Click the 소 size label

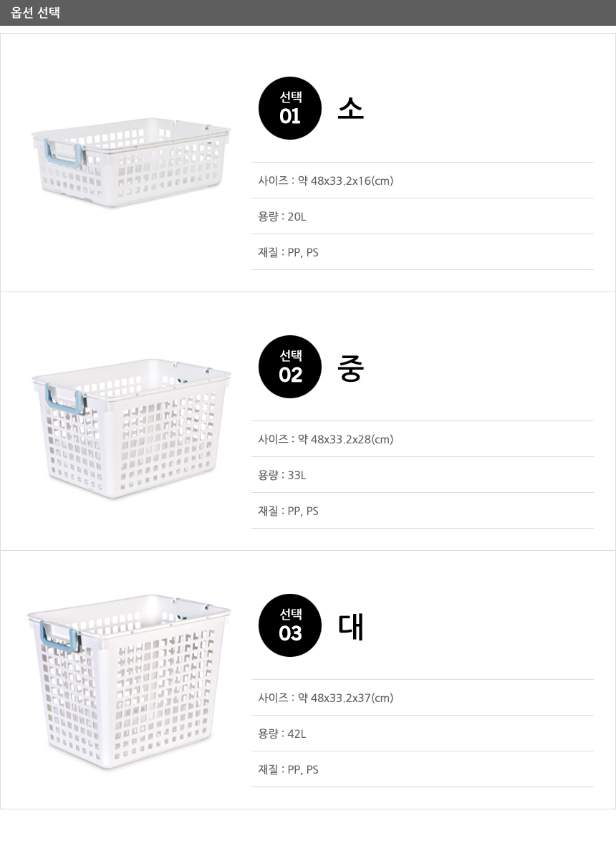point(350,109)
